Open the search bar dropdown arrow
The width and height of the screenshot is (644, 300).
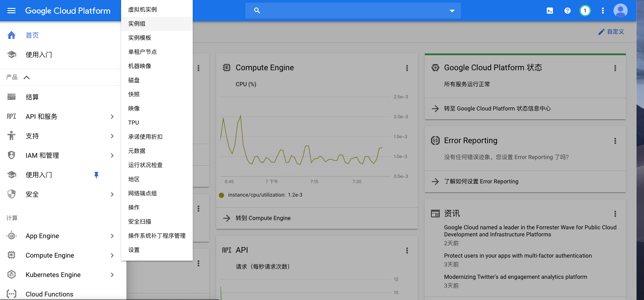point(452,11)
